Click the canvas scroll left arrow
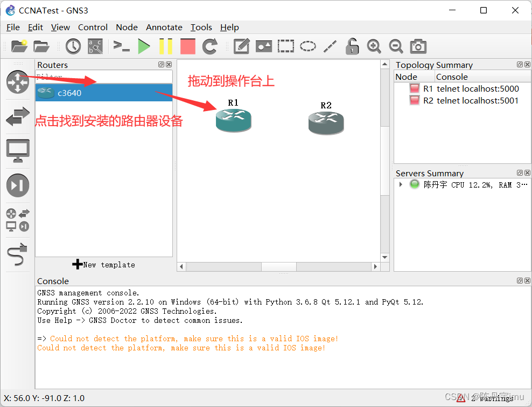The height and width of the screenshot is (407, 532). 181,267
